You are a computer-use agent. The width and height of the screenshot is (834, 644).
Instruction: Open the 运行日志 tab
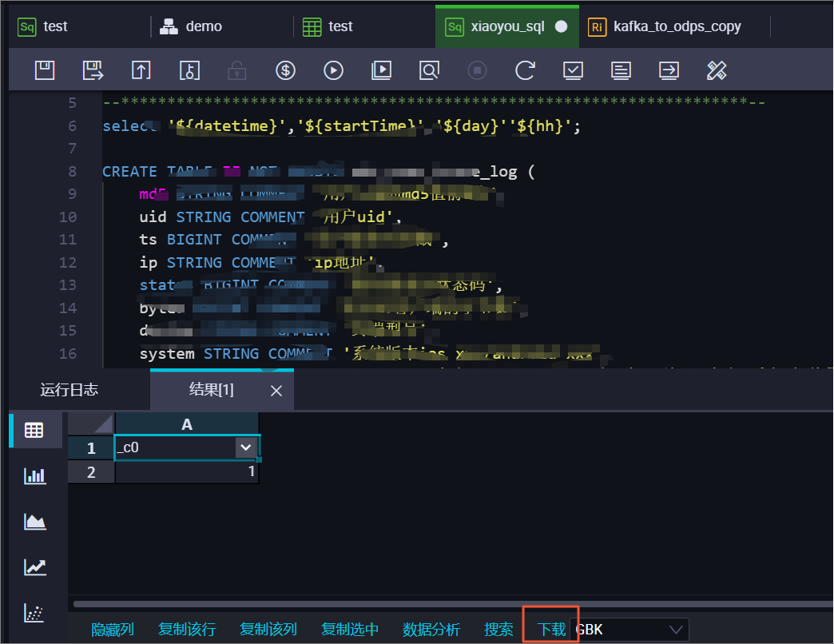[x=69, y=390]
